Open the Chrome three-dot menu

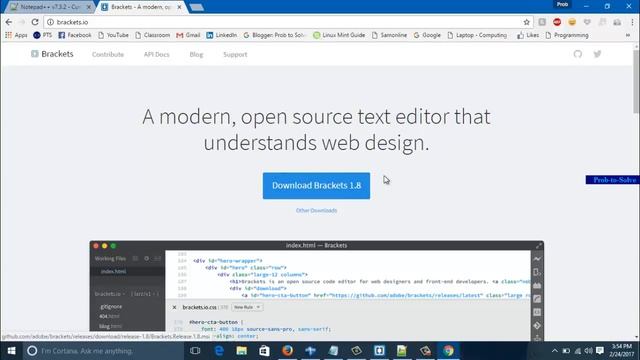click(x=633, y=22)
